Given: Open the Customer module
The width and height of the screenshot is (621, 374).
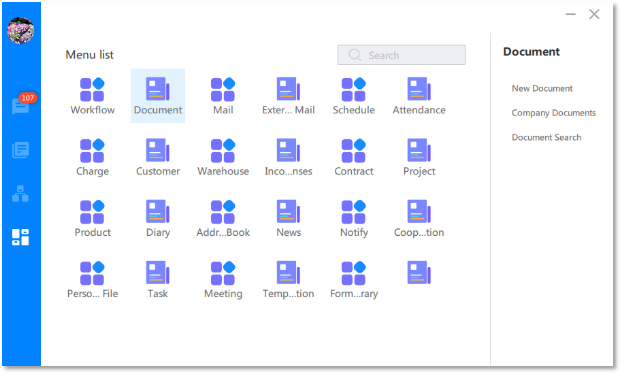Looking at the screenshot, I should (158, 150).
